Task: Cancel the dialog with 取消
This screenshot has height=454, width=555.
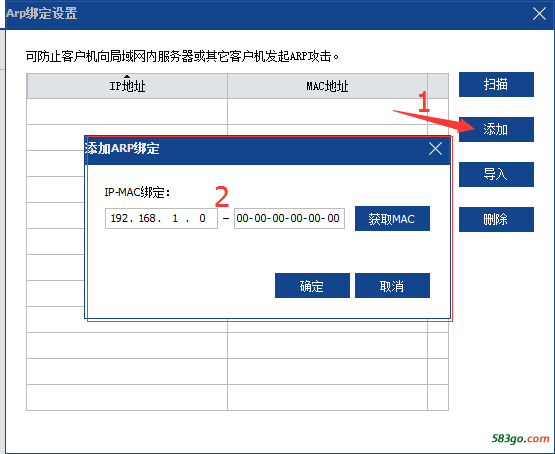Action: pyautogui.click(x=392, y=286)
